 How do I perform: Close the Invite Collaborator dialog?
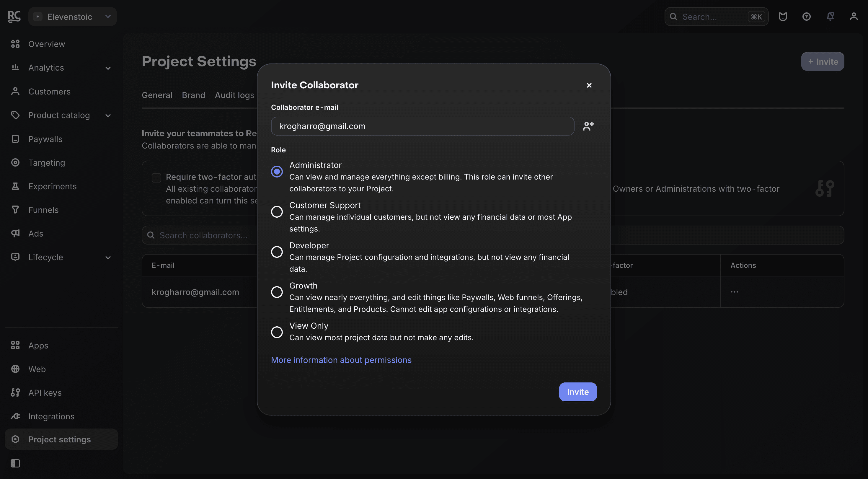tap(589, 85)
